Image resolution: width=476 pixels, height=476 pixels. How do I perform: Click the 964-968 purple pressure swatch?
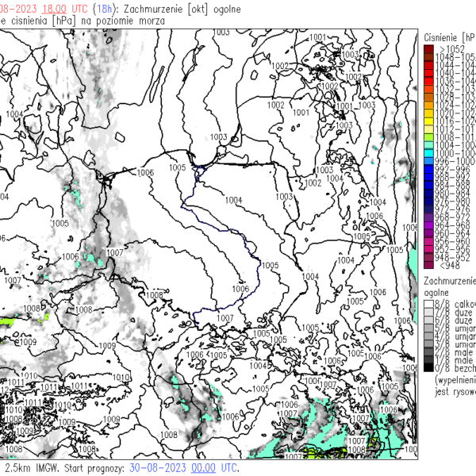point(429,224)
